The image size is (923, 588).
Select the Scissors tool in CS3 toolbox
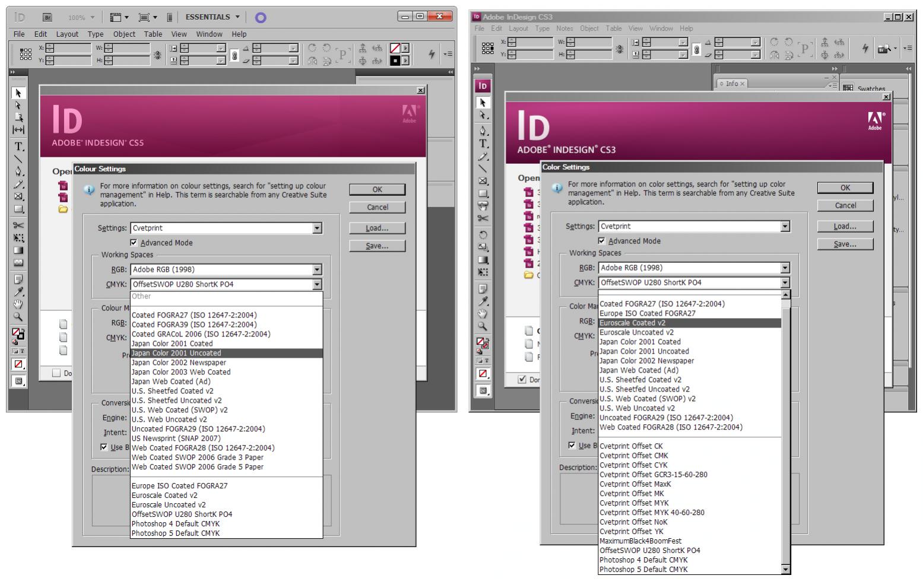click(x=483, y=218)
